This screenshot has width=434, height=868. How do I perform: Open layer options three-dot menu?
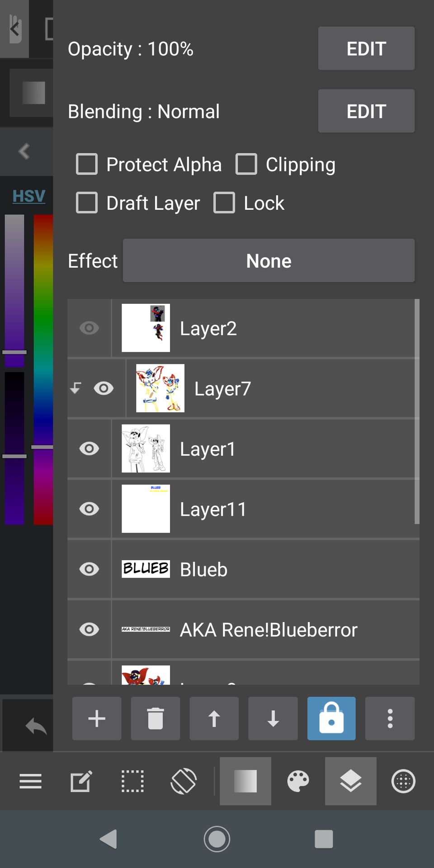point(390,718)
